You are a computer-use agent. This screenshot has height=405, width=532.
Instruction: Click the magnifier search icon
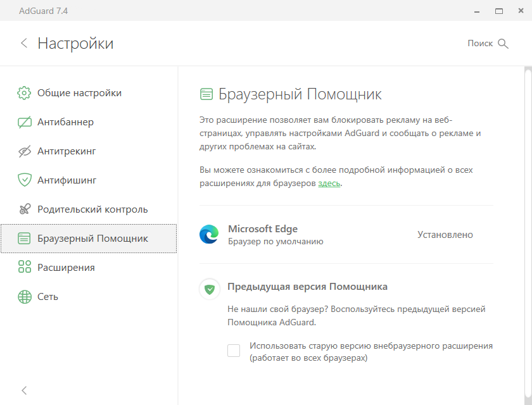503,44
